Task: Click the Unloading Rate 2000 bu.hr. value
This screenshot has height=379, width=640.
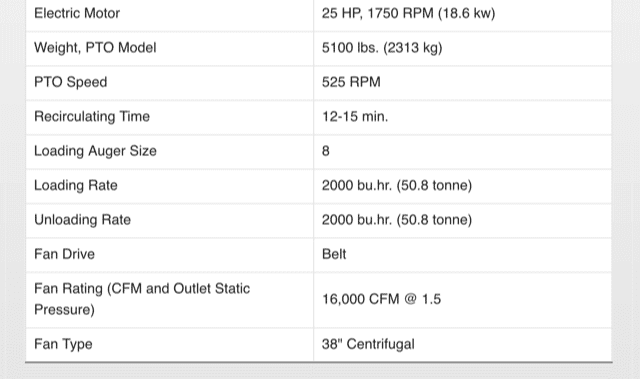Action: (x=397, y=220)
